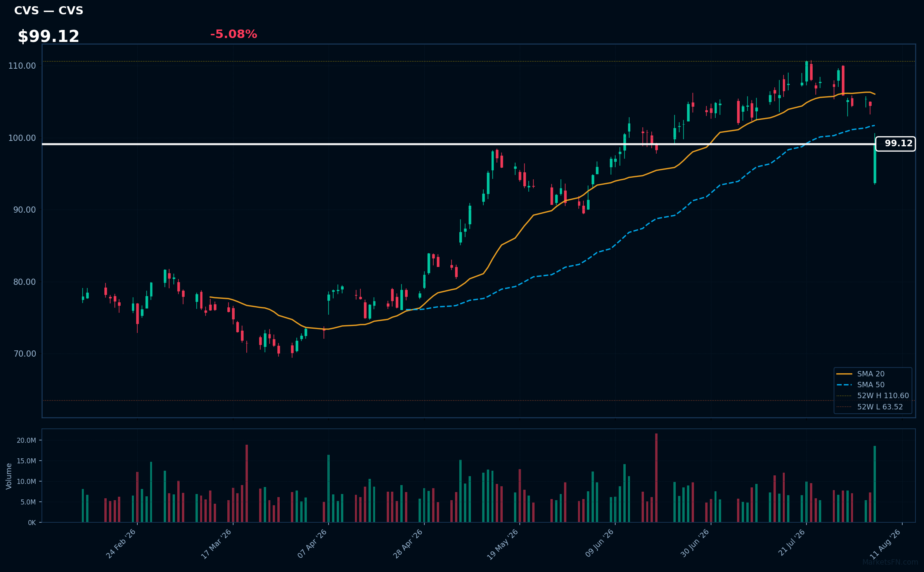Click the 30 Jun '26 date label
The height and width of the screenshot is (572, 924).
coord(695,543)
